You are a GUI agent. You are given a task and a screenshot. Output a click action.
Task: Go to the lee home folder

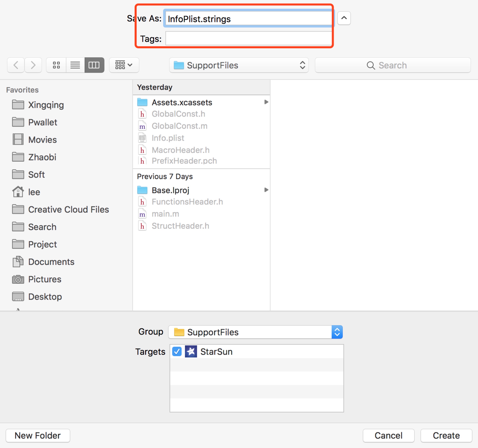click(34, 192)
